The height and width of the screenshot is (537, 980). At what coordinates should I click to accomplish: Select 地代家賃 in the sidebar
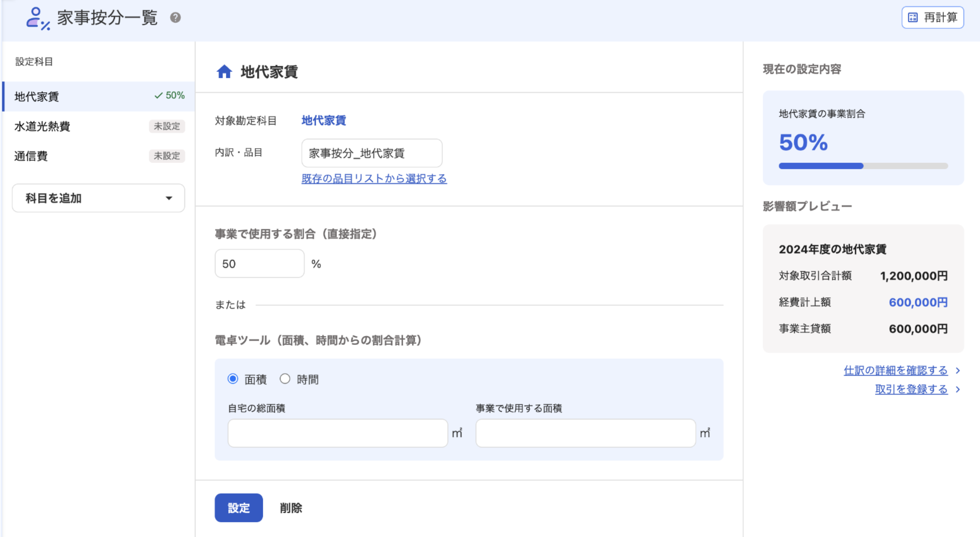(x=98, y=96)
